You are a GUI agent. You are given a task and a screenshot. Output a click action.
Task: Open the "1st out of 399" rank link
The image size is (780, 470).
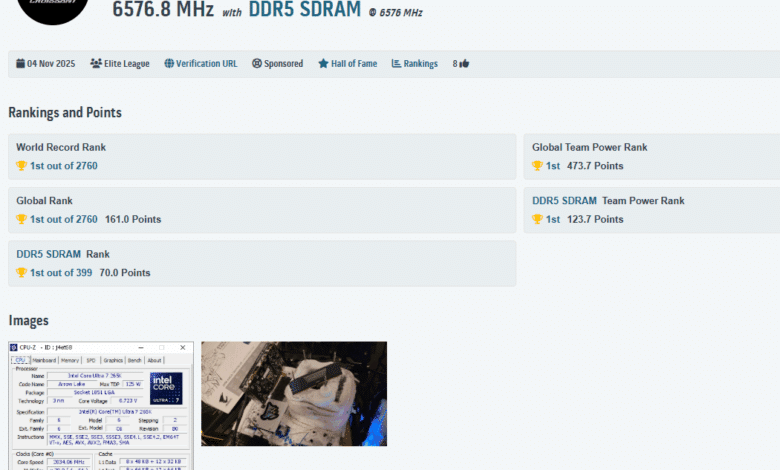(60, 273)
